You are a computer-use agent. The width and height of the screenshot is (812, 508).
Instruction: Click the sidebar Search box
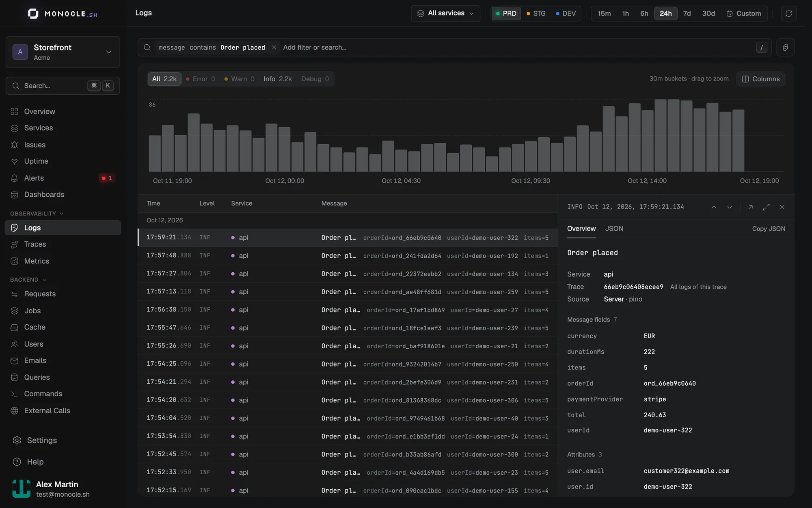tap(63, 86)
